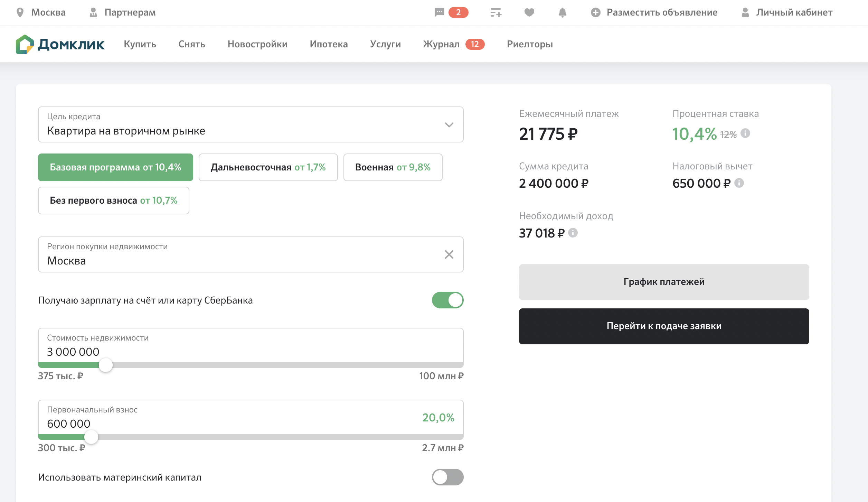Click the location pin icon next to Москва
This screenshot has width=868, height=502.
pos(20,12)
